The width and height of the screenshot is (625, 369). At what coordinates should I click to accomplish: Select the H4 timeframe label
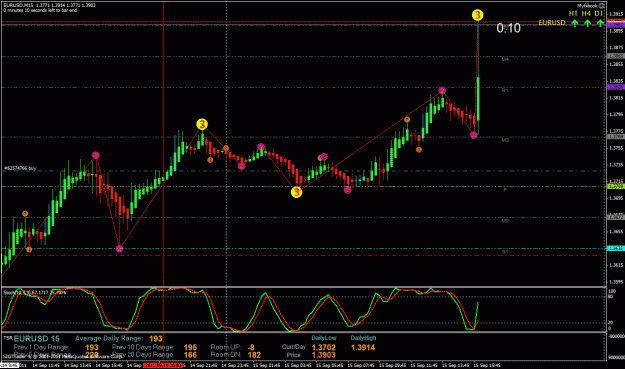(586, 14)
